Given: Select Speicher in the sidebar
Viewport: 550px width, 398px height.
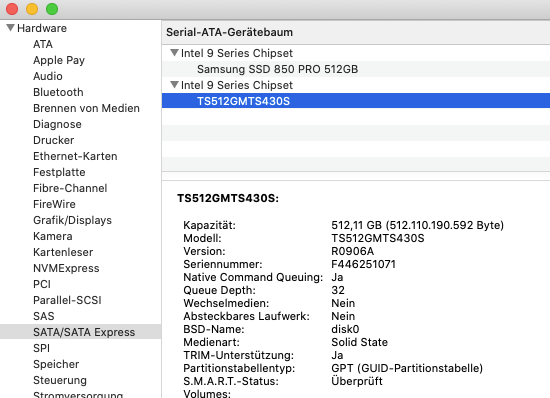Looking at the screenshot, I should coord(56,364).
